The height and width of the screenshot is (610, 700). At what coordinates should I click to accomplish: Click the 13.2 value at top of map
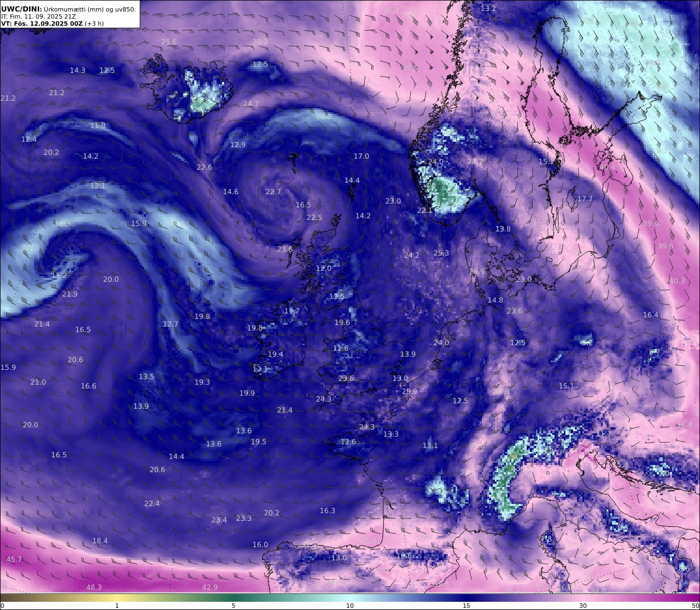point(488,9)
